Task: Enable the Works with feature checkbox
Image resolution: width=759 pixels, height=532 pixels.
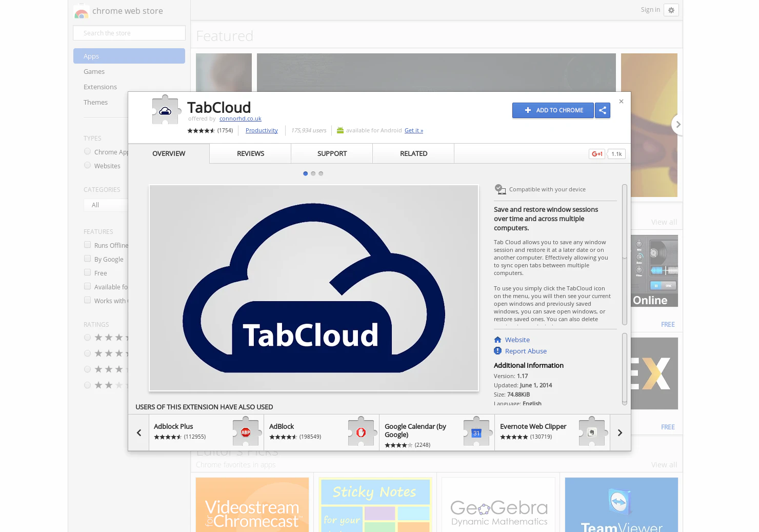Action: pyautogui.click(x=88, y=300)
